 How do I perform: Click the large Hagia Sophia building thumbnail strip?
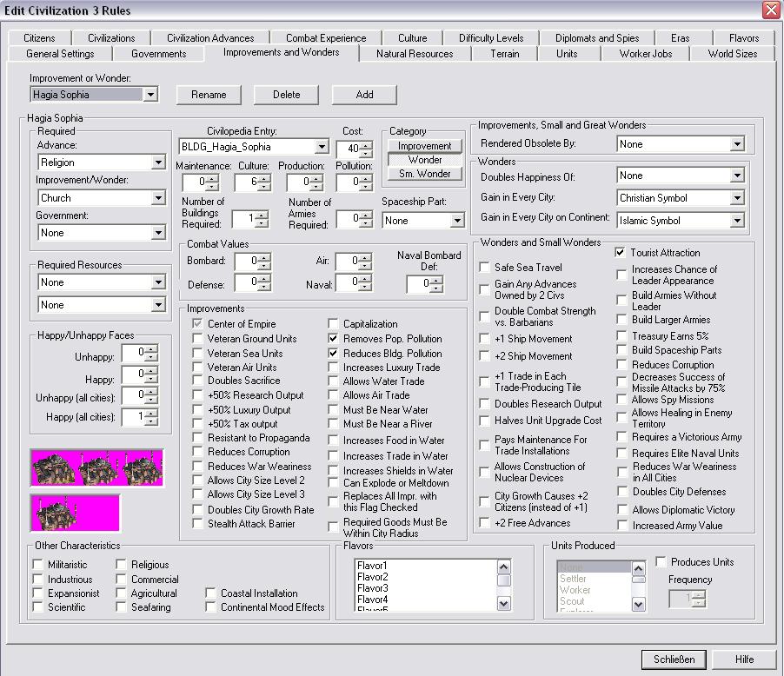(x=96, y=467)
